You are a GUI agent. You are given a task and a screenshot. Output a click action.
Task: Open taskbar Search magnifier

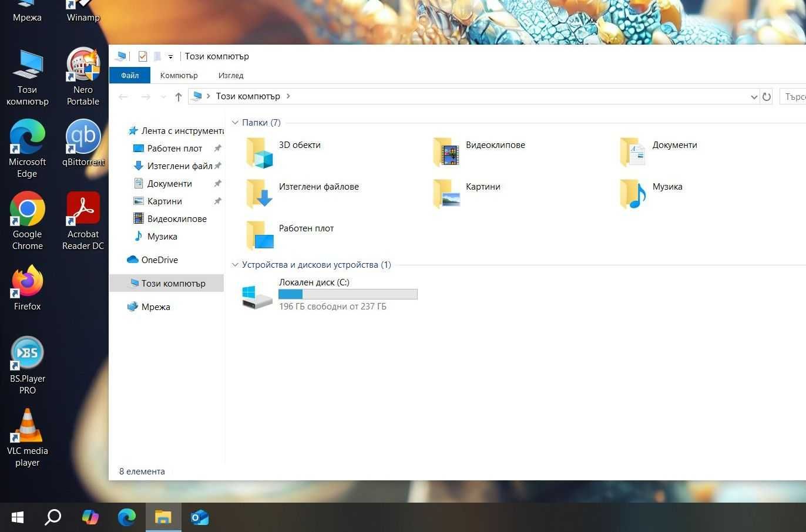[53, 517]
